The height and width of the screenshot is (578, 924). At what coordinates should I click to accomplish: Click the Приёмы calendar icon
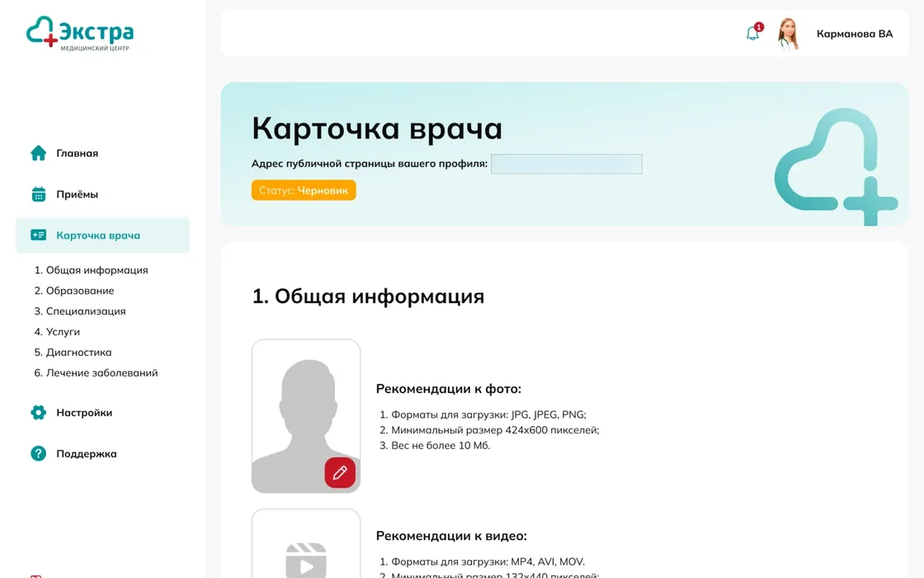pos(38,194)
